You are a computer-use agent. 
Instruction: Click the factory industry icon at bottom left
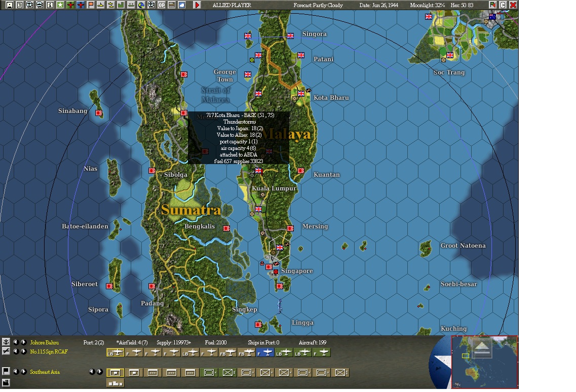point(6,383)
